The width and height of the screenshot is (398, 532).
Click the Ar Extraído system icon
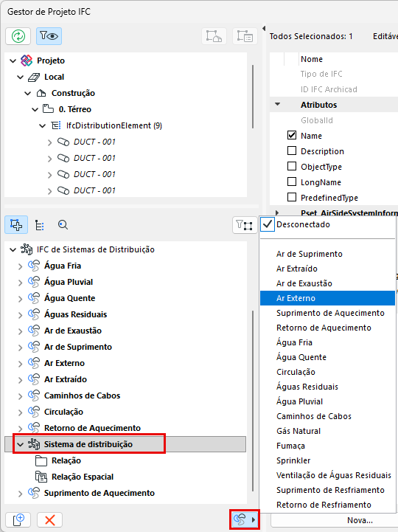tap(34, 379)
